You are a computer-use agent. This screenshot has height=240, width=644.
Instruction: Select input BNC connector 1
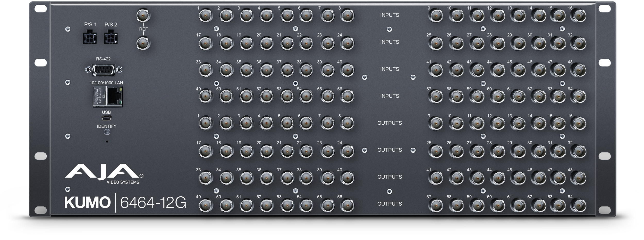coord(206,16)
